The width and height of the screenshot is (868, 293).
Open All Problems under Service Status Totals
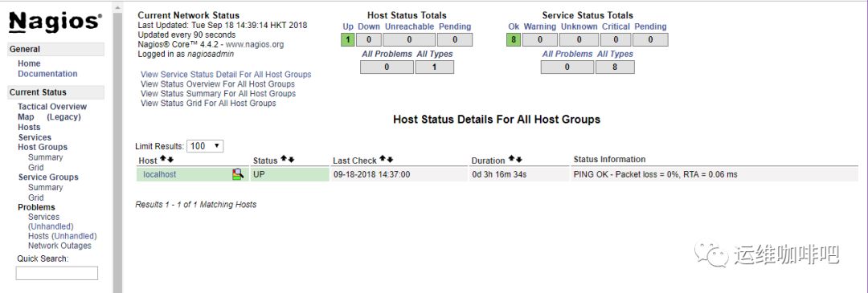coord(567,54)
